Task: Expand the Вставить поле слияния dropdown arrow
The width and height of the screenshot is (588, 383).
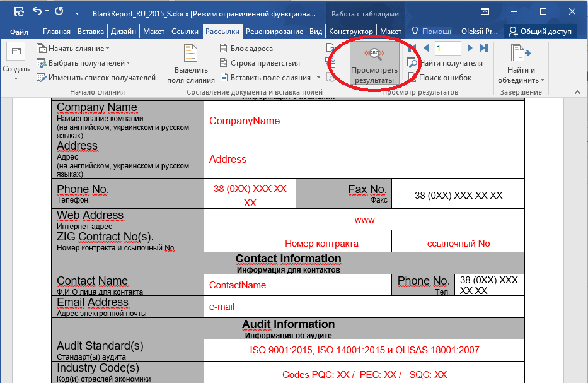Action: 318,78
